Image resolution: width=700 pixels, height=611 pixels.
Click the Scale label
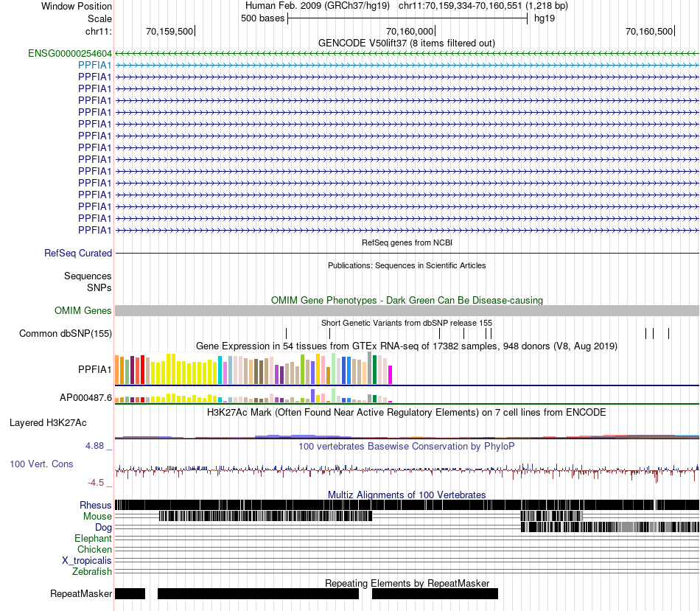pos(99,18)
